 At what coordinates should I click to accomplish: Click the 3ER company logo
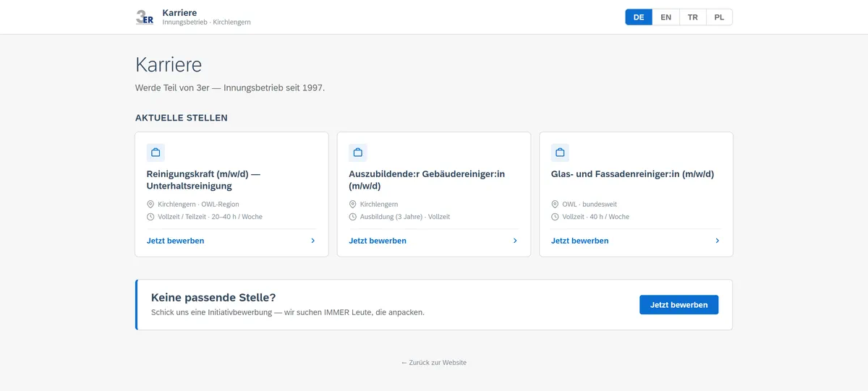pyautogui.click(x=145, y=17)
